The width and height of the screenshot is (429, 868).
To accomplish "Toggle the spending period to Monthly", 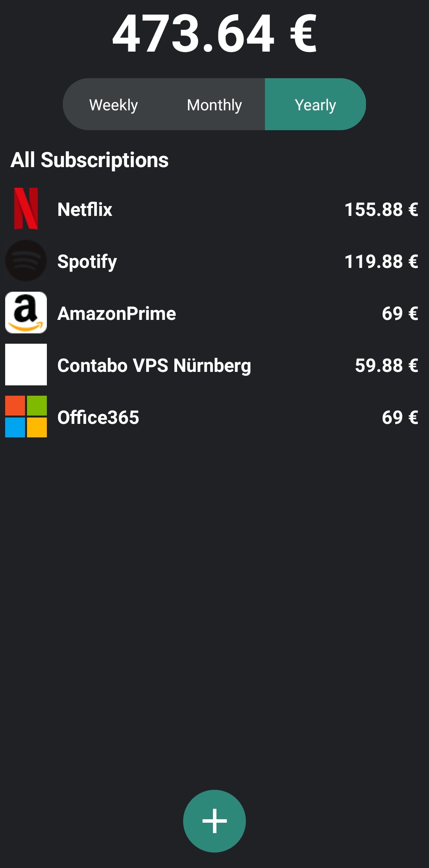I will click(x=214, y=104).
